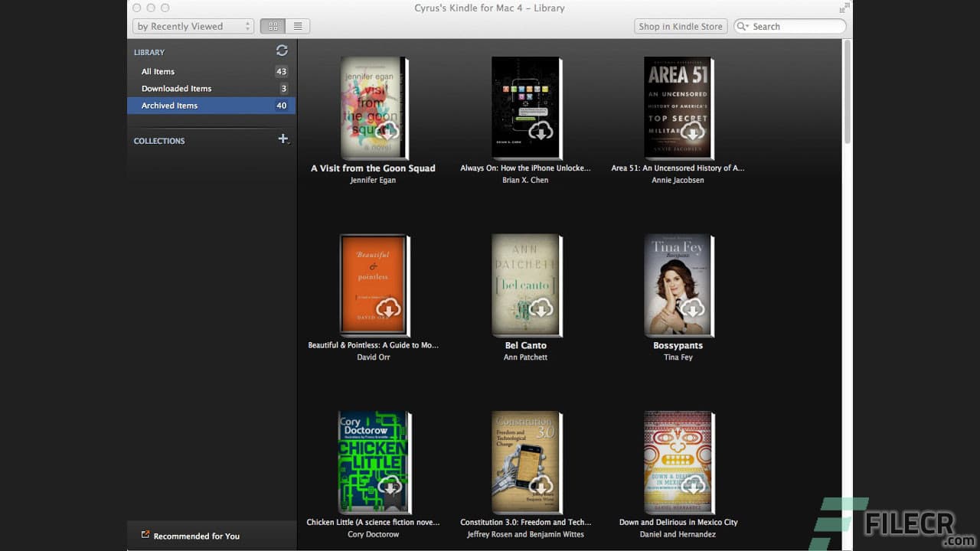Select Downloaded Items in the sidebar
This screenshot has height=551, width=980.
pos(177,88)
